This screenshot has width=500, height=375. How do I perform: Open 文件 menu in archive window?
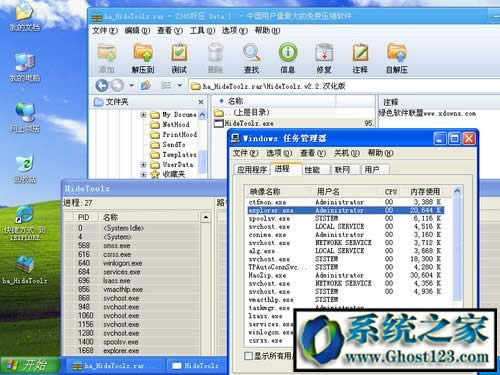click(x=105, y=31)
